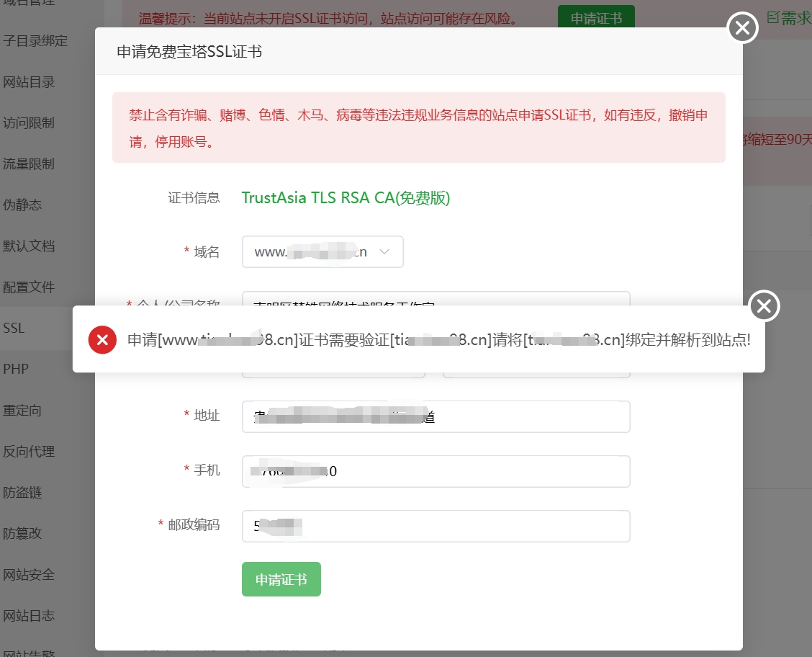Click the red error icon in the alert
The image size is (812, 657).
[x=102, y=340]
